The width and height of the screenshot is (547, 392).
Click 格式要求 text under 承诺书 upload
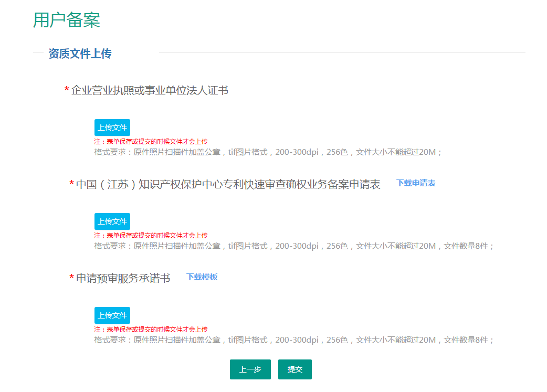coord(294,340)
